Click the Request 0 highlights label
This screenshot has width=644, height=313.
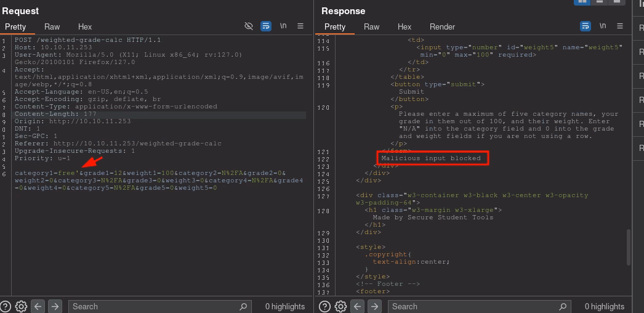click(x=285, y=306)
